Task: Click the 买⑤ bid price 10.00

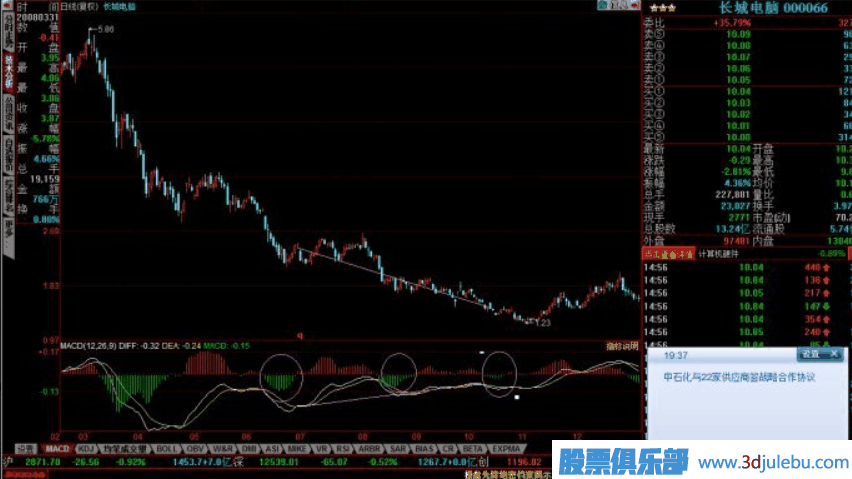Action: pyautogui.click(x=738, y=137)
